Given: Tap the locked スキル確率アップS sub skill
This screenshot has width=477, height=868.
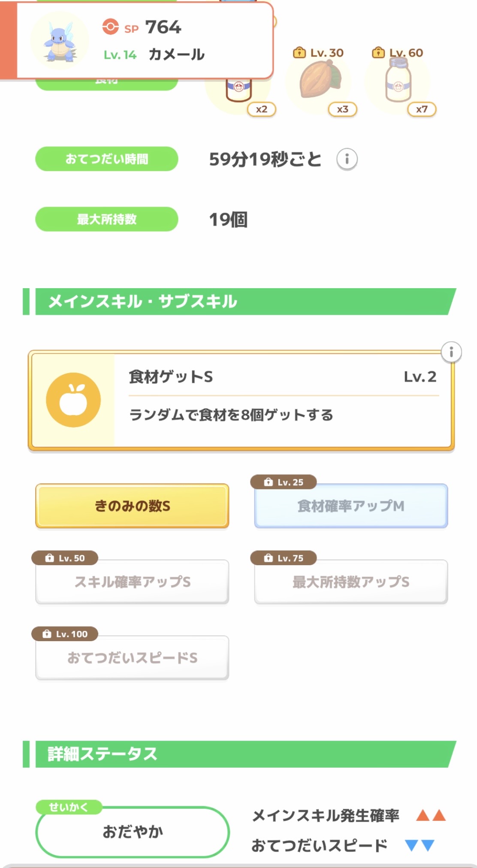Looking at the screenshot, I should (132, 582).
